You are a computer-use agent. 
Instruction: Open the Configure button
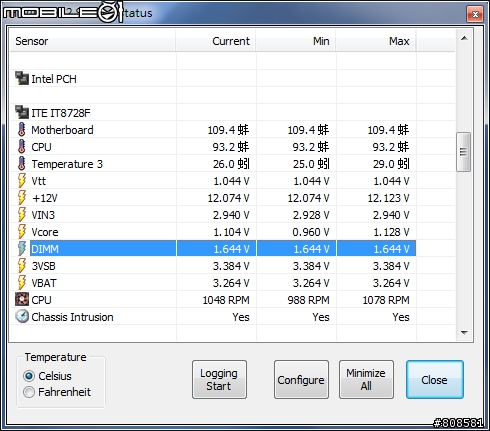(301, 379)
